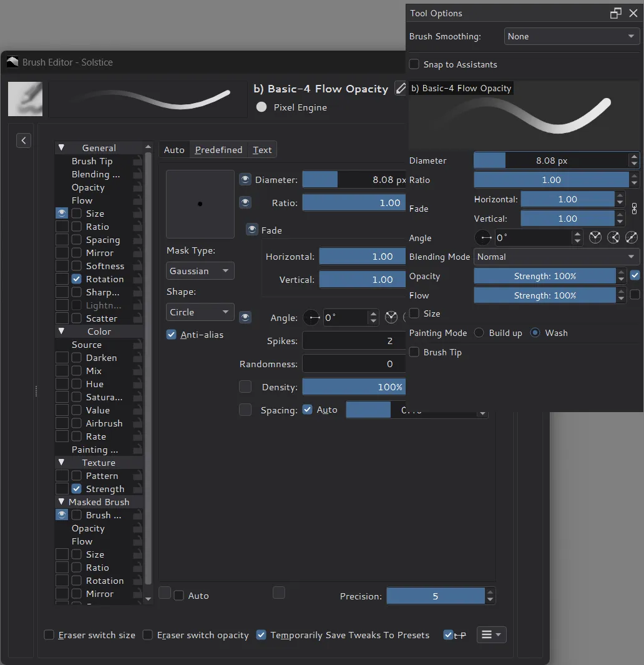Click the Density slider in Brush Editor
This screenshot has height=665, width=644.
(354, 387)
